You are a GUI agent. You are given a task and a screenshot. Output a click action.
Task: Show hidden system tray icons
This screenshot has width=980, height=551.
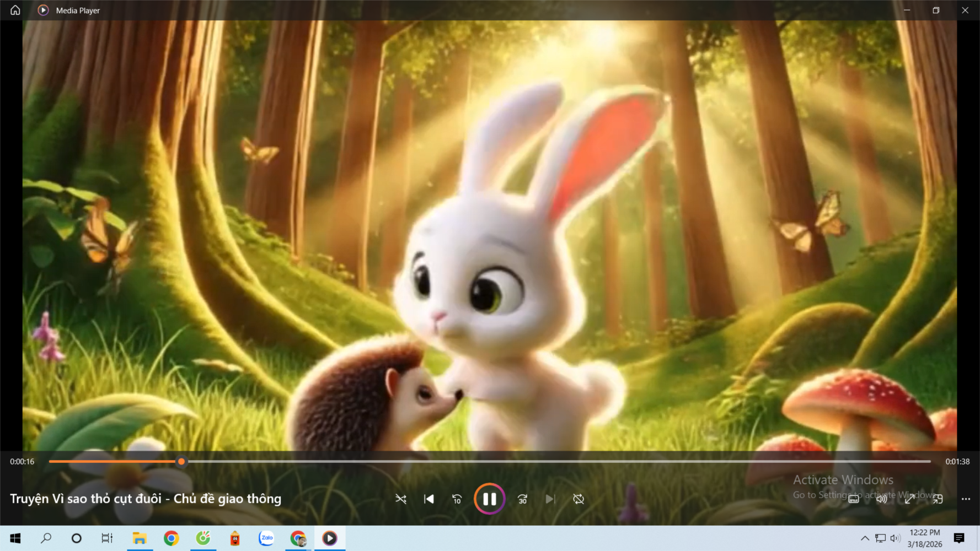[x=864, y=538]
